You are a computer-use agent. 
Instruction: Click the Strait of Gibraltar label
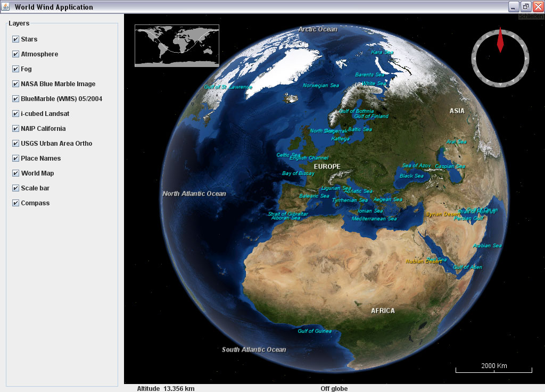tap(288, 214)
